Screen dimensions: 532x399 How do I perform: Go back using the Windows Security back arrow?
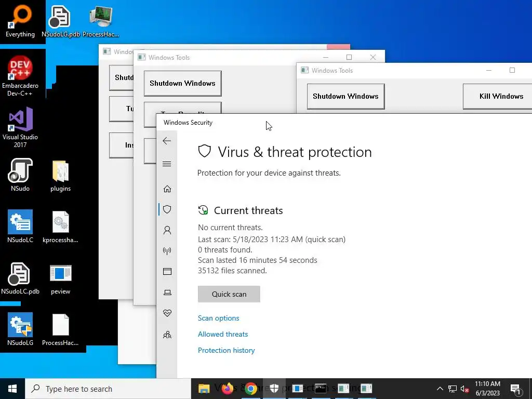click(x=167, y=141)
